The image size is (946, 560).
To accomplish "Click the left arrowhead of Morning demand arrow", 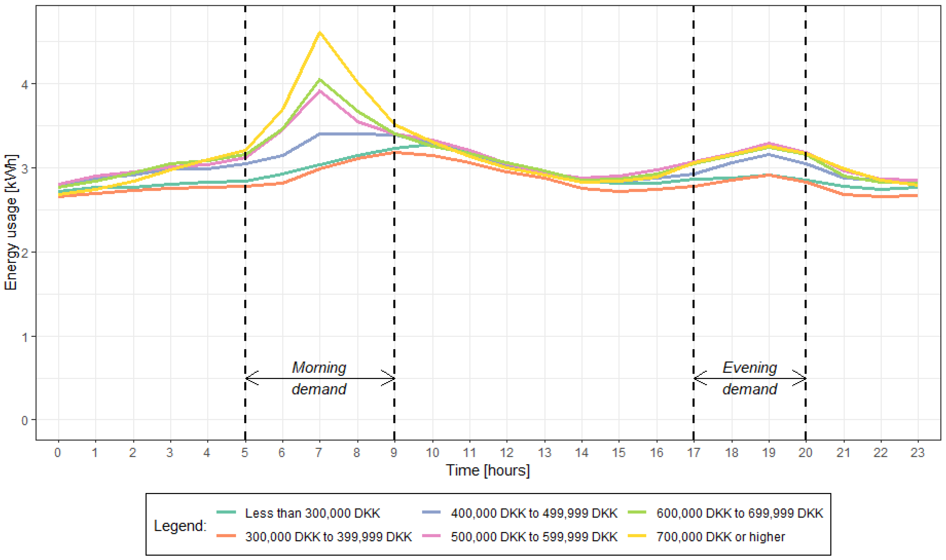I will pyautogui.click(x=250, y=378).
